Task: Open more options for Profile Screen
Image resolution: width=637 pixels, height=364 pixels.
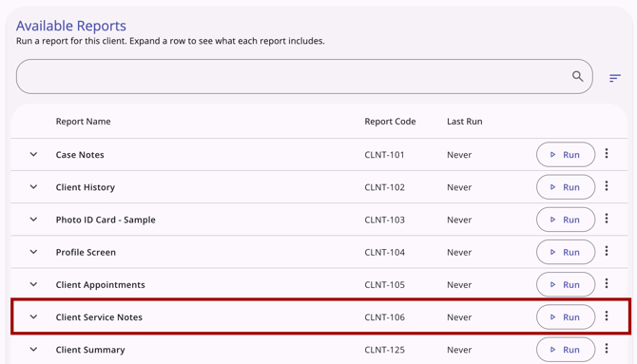Action: click(607, 251)
